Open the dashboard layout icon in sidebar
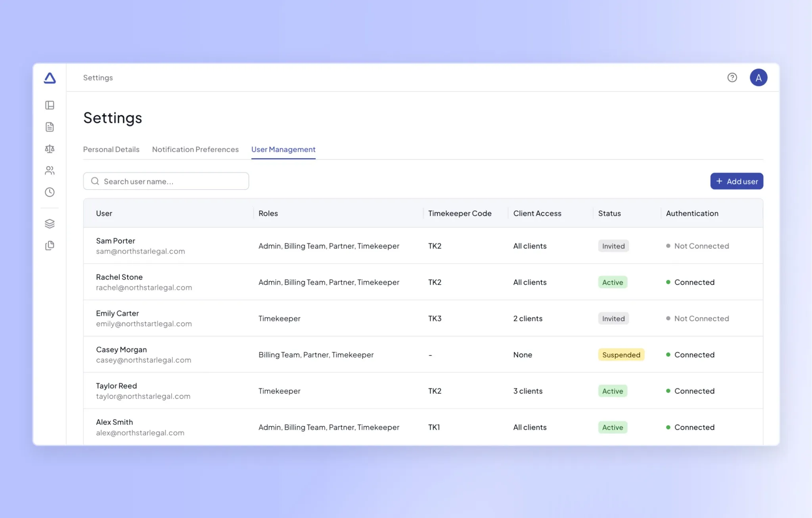Screen dimensions: 812x518 50,105
